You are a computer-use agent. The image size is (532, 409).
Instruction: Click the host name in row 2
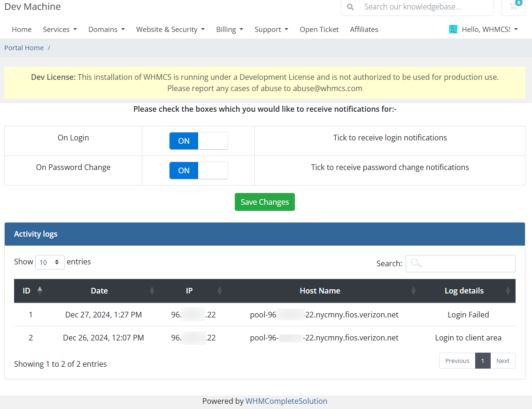pyautogui.click(x=324, y=338)
